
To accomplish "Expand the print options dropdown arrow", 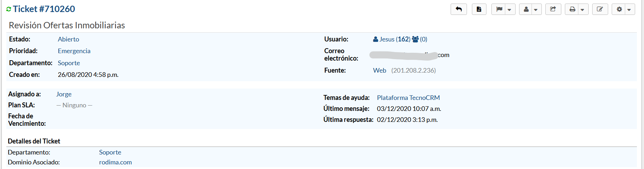I will click(582, 10).
